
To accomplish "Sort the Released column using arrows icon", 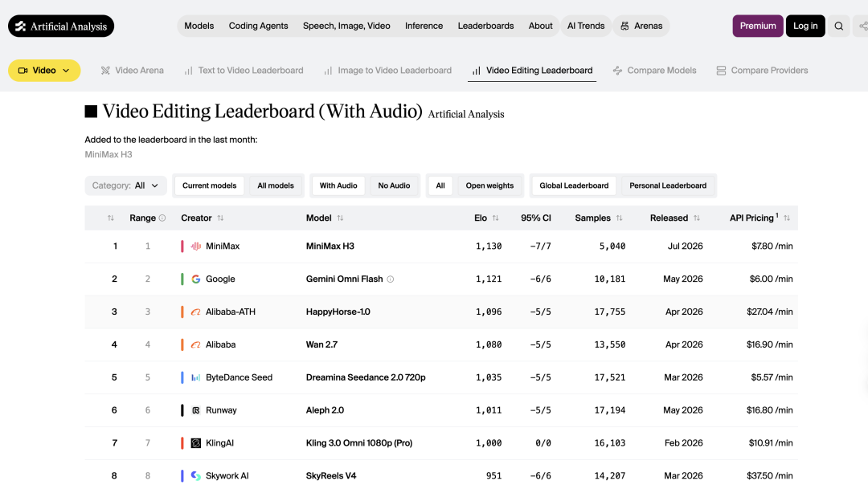I will pos(696,218).
